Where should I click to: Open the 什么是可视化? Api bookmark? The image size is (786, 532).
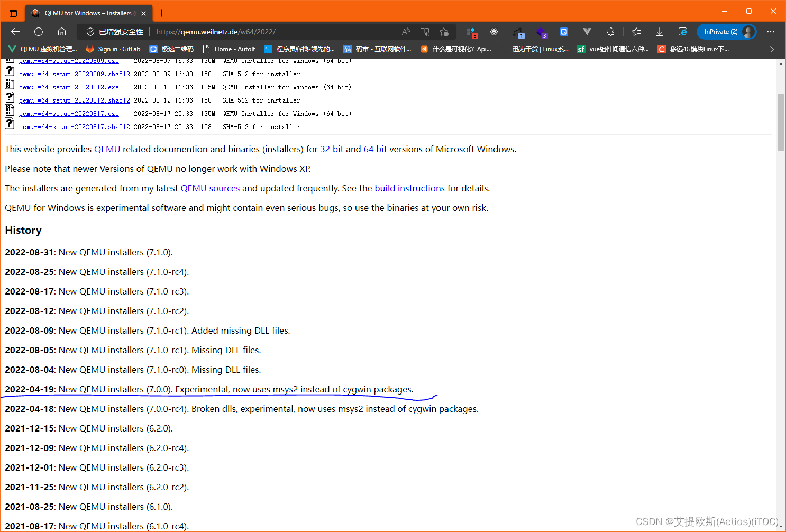pyautogui.click(x=456, y=49)
